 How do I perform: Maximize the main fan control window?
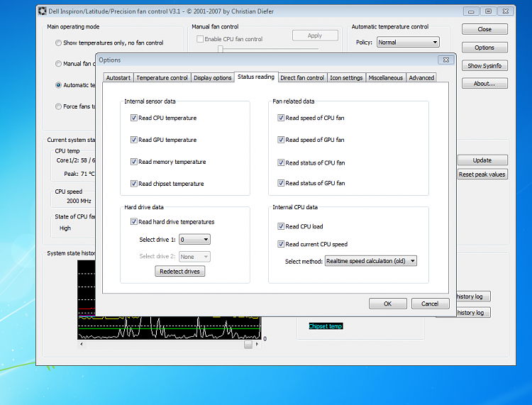tap(488, 11)
